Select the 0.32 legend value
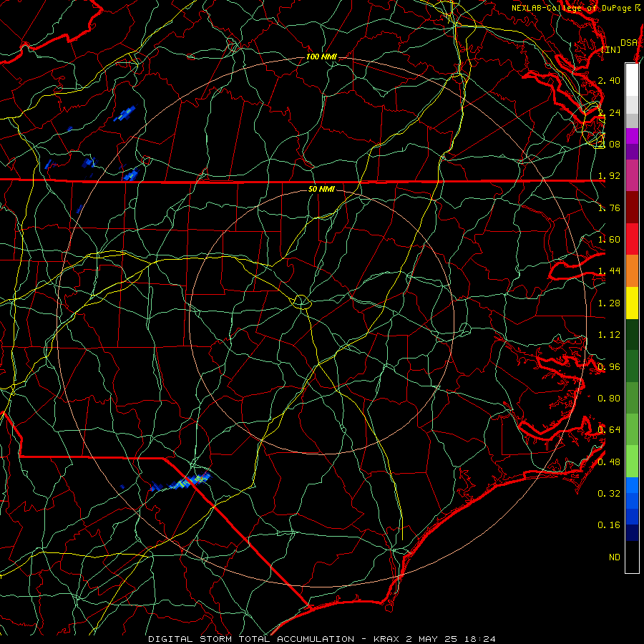The width and height of the screenshot is (644, 644). click(609, 493)
